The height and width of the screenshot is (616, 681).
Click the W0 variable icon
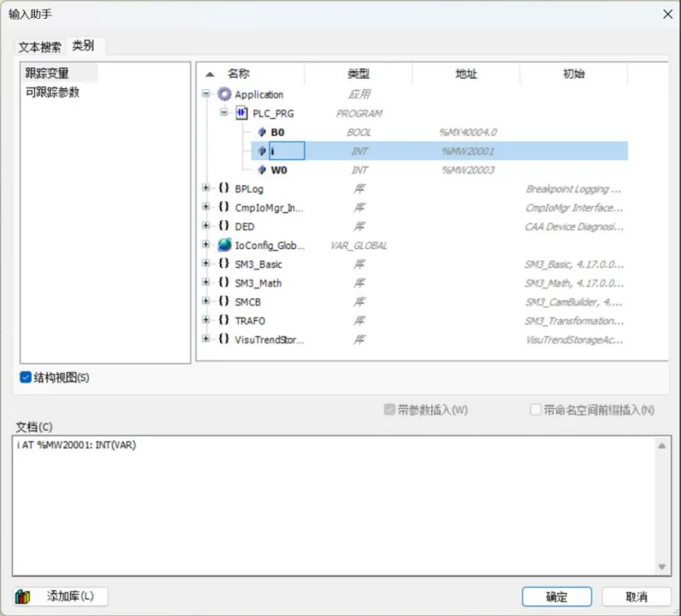pyautogui.click(x=262, y=170)
